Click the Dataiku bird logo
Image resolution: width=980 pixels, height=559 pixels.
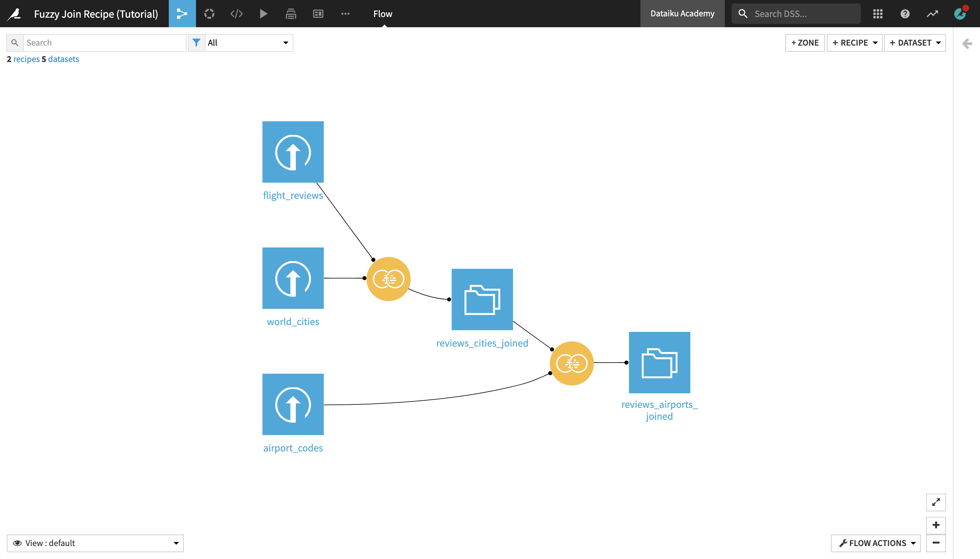(15, 14)
